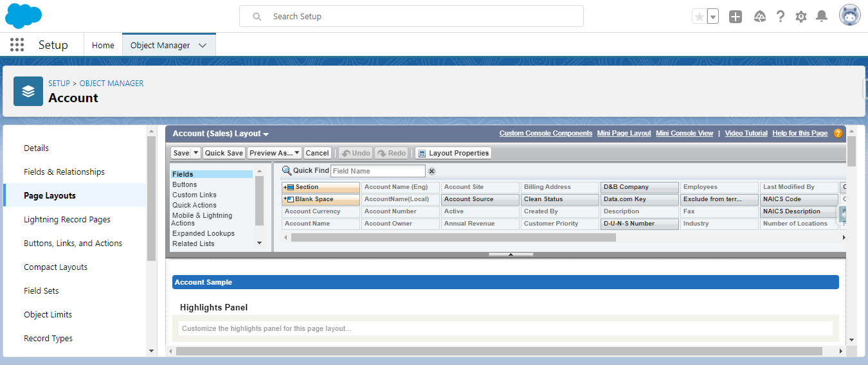Click the OBJECT MANAGER breadcrumb link

111,84
